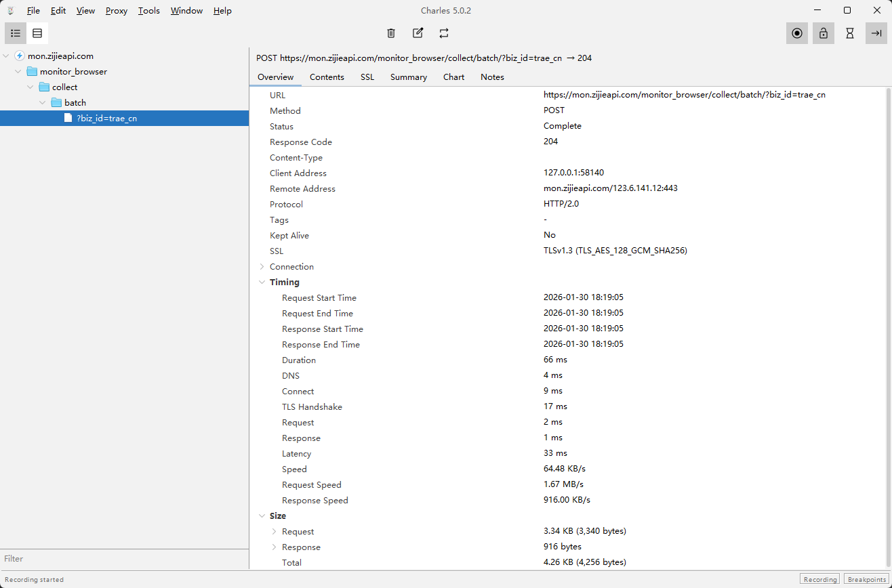Click the collect folder icon
This screenshot has height=588, width=892.
point(44,87)
